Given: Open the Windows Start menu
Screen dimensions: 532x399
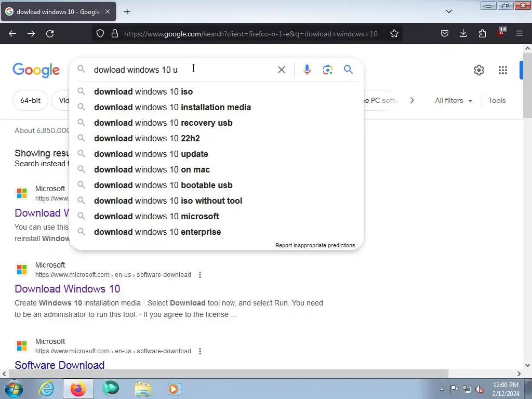Looking at the screenshot, I should [x=14, y=389].
